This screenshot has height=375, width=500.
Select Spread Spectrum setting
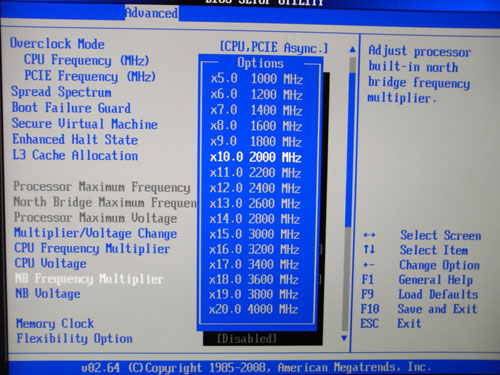click(x=61, y=92)
